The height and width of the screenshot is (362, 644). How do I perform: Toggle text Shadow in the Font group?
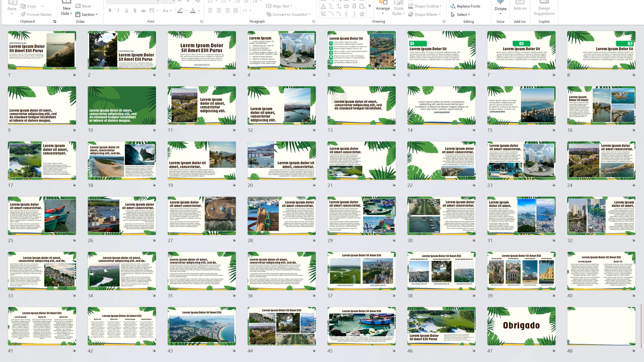pyautogui.click(x=135, y=11)
